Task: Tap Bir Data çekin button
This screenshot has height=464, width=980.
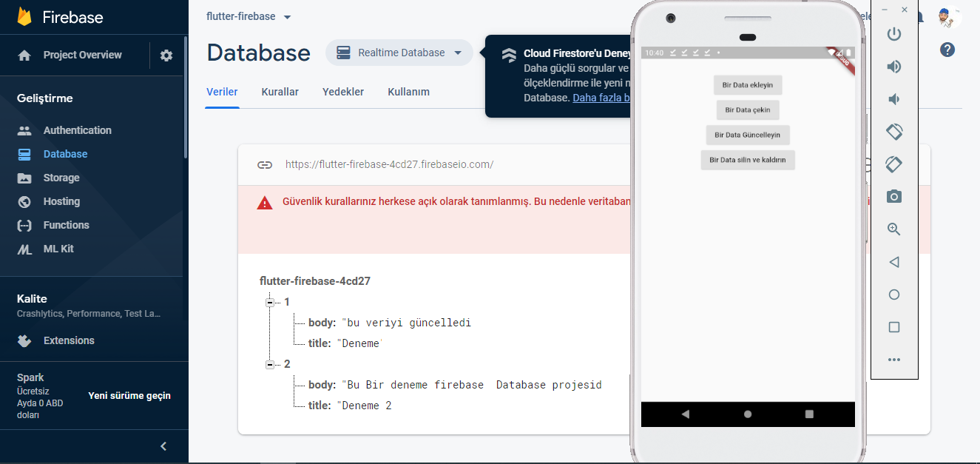Action: pyautogui.click(x=748, y=110)
